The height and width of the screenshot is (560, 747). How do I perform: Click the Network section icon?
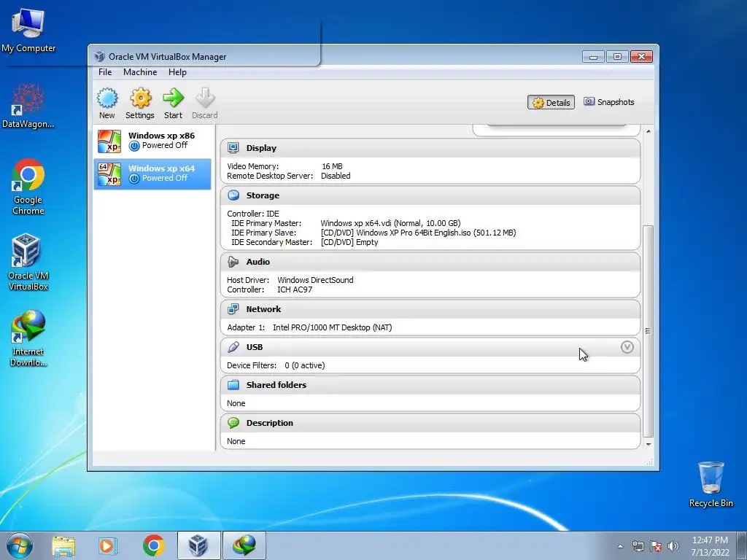[233, 309]
